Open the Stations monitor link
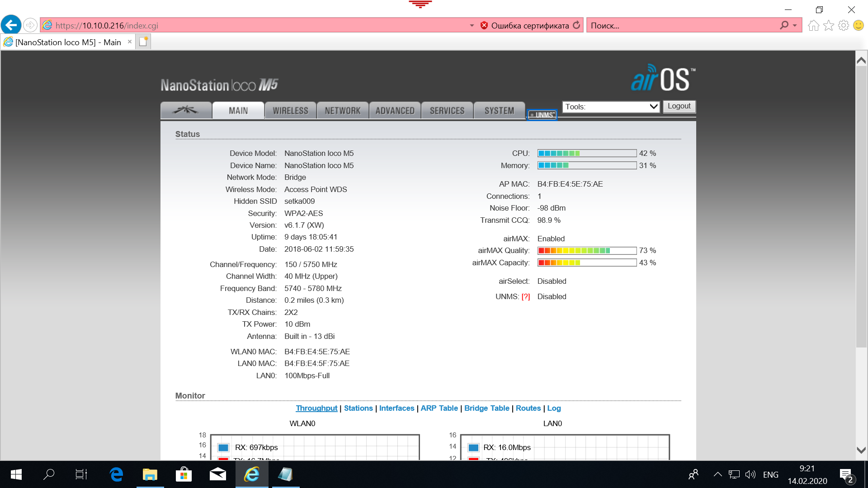Viewport: 868px width, 488px height. click(358, 408)
